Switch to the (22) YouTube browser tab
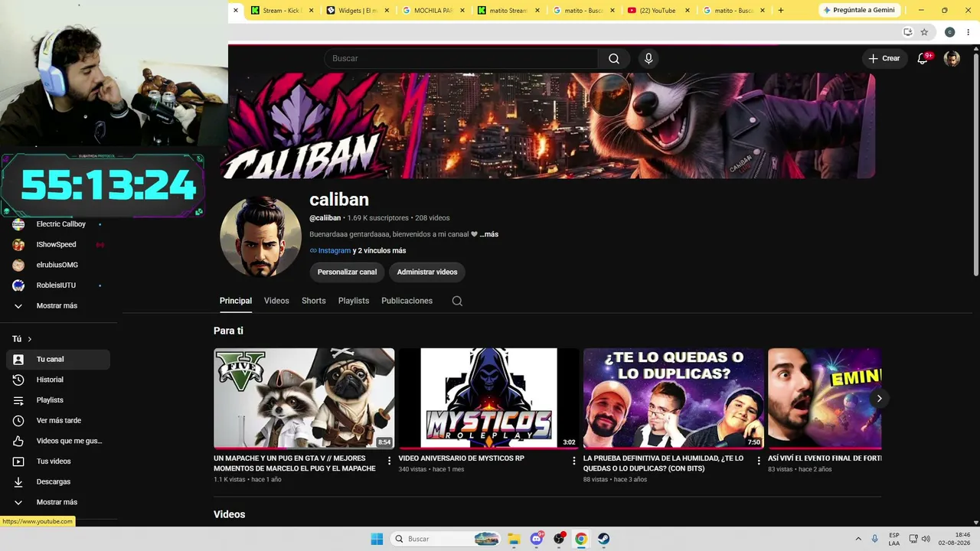The width and height of the screenshot is (980, 551). pos(658,11)
